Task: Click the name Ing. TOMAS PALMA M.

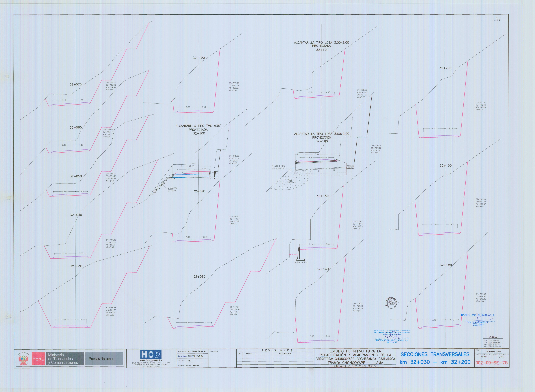Action: pos(197,351)
